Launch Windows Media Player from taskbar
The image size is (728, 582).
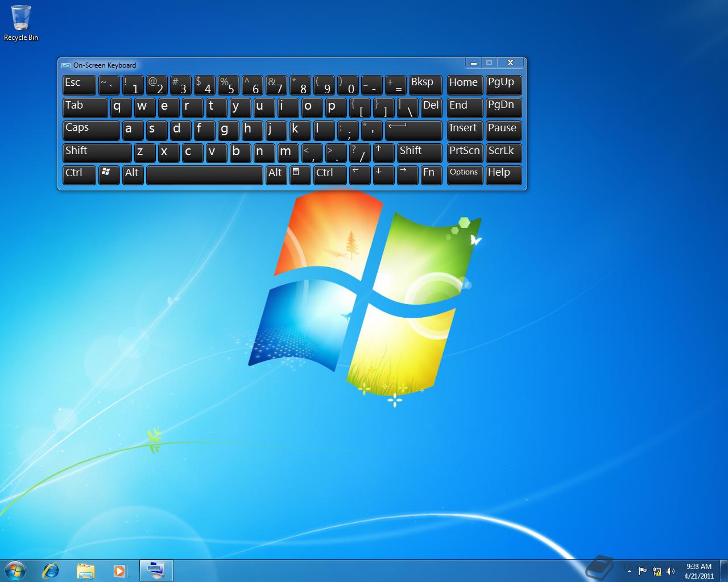[120, 571]
